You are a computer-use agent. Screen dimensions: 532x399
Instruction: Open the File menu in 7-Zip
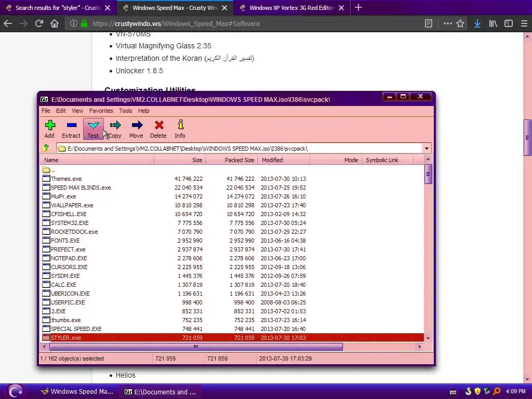coord(46,111)
